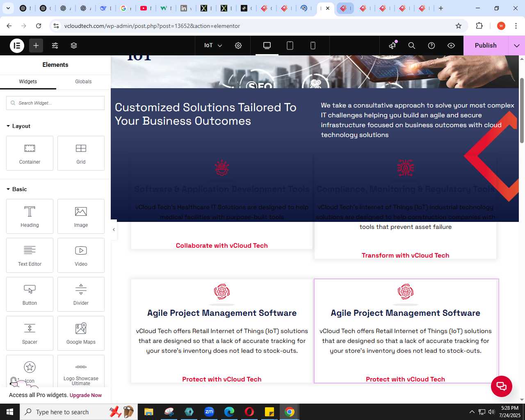Viewport: 525px width, 420px height.
Task: Reload the page in browser
Action: (39, 26)
